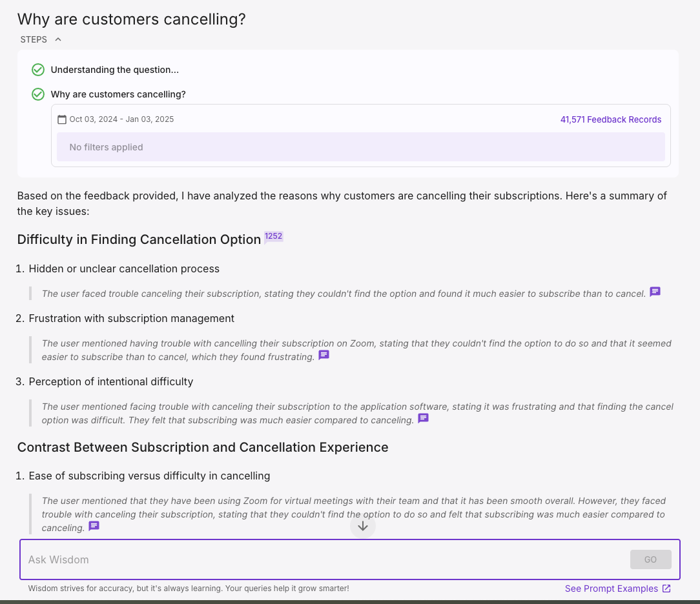Click the Understanding the question... step text
This screenshot has width=700, height=604.
coord(115,70)
